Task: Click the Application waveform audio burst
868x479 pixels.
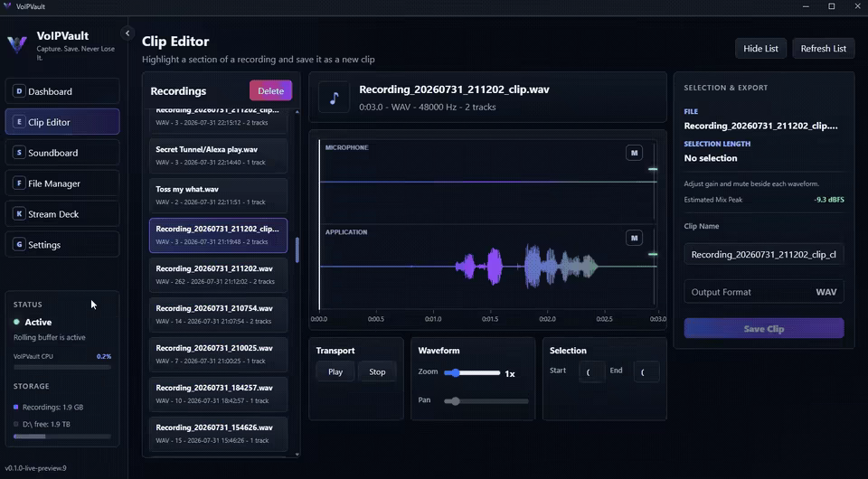Action: click(x=526, y=267)
